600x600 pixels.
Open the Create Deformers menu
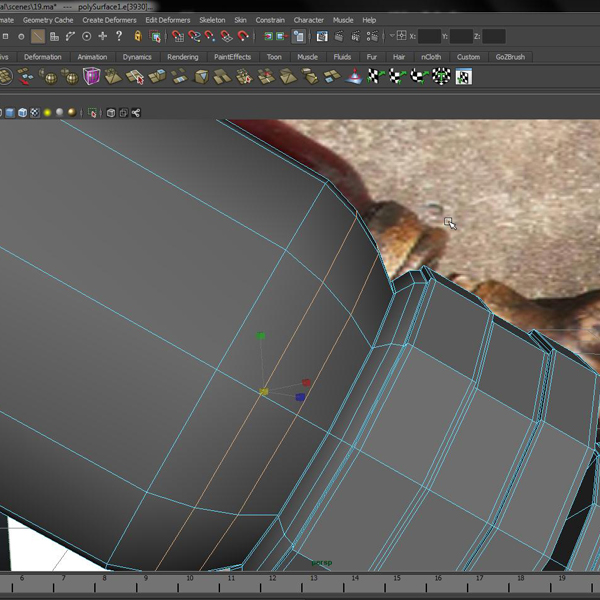(x=109, y=20)
